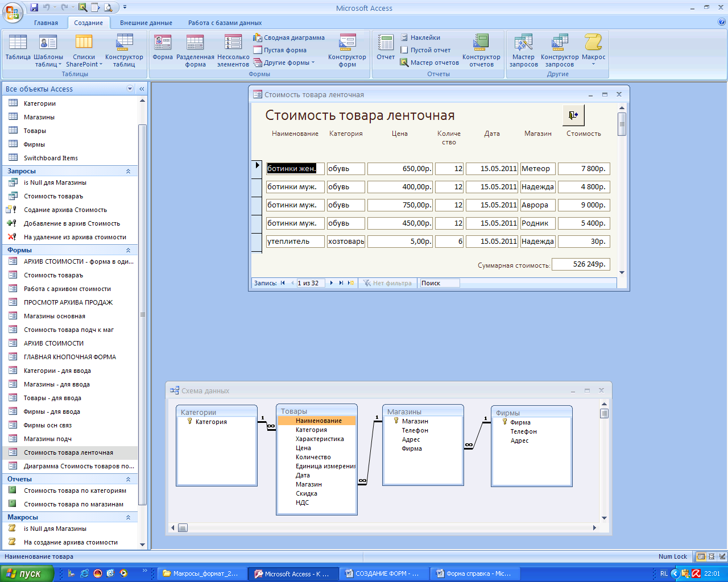Viewport: 728px width, 582px height.
Task: Open the Все объекты Access panel dropdown
Action: pos(130,89)
